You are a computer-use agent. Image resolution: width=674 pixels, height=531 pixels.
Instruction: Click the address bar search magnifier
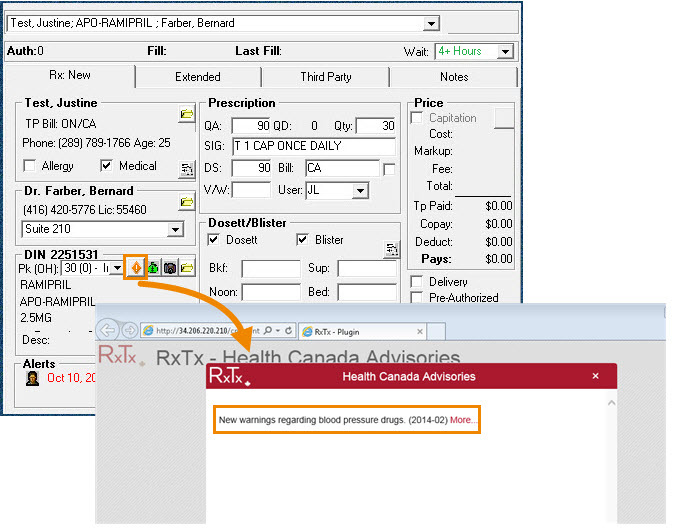point(268,331)
